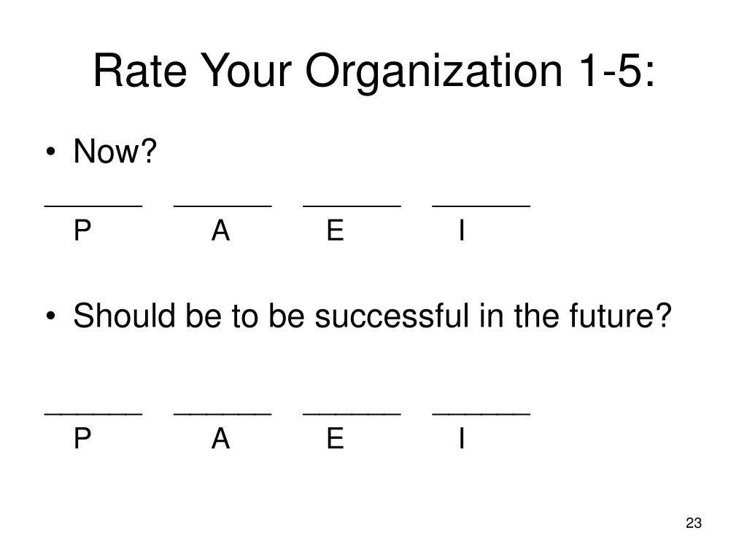Select the letter A in the Now row
Image resolution: width=747 pixels, height=560 pixels.
(x=220, y=230)
